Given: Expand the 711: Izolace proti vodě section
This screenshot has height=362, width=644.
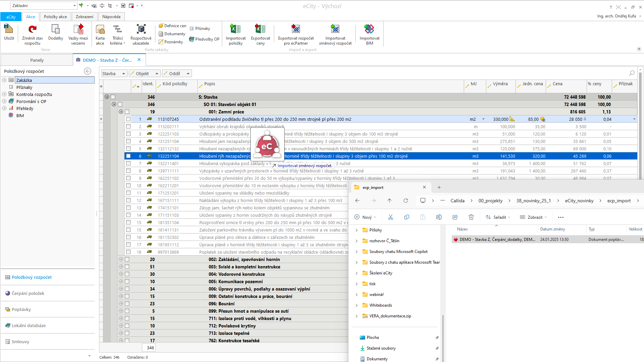Looking at the screenshot, I should point(121,318).
